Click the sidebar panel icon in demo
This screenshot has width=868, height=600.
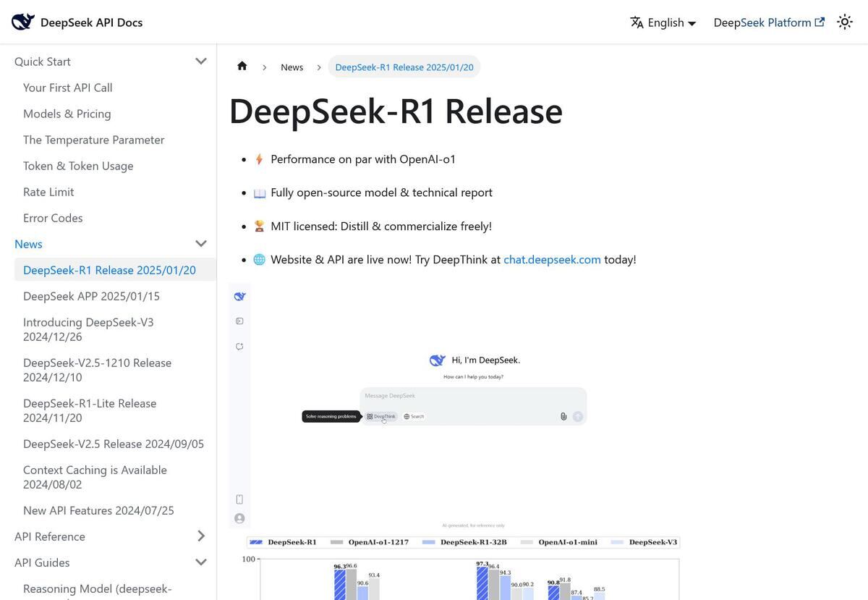click(x=240, y=321)
